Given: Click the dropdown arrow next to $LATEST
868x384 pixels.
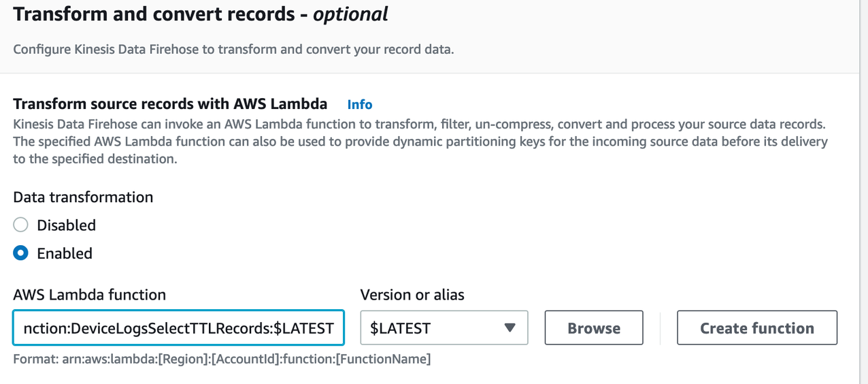Looking at the screenshot, I should pos(510,328).
